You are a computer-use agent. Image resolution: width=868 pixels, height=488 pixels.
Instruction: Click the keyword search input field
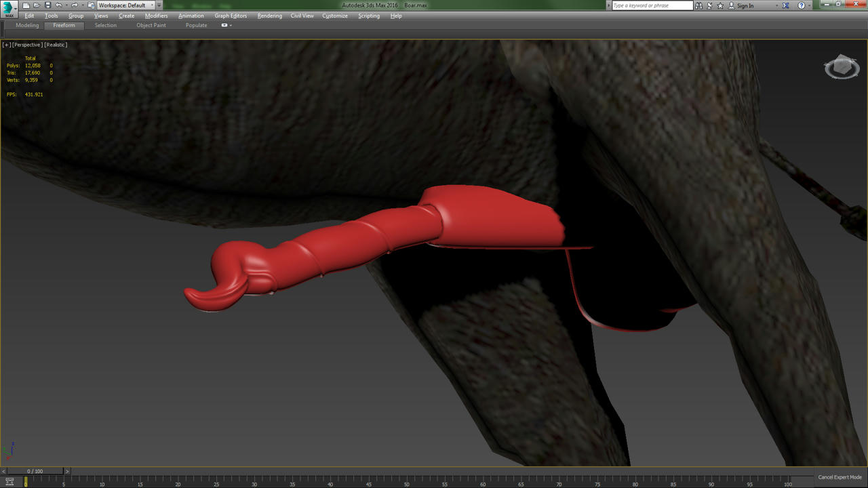[652, 5]
